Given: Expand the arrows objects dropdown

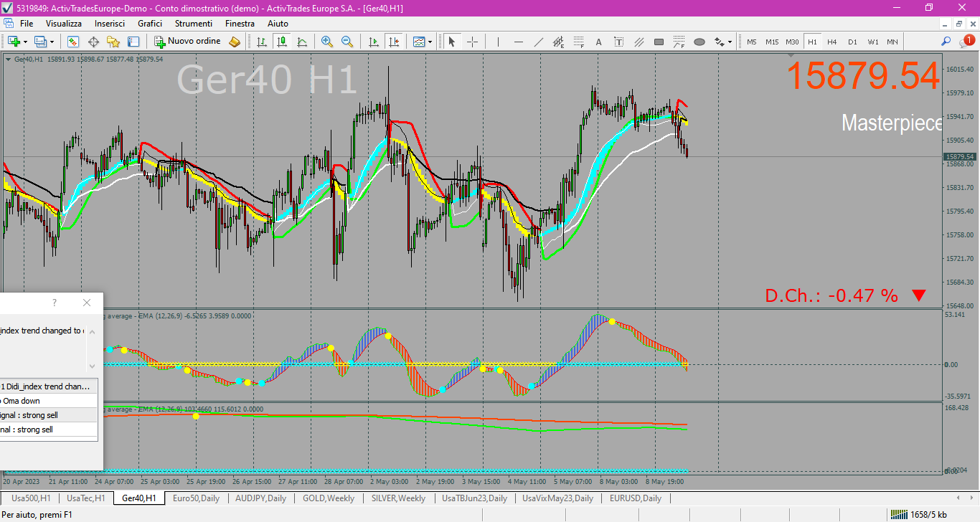Looking at the screenshot, I should 730,42.
